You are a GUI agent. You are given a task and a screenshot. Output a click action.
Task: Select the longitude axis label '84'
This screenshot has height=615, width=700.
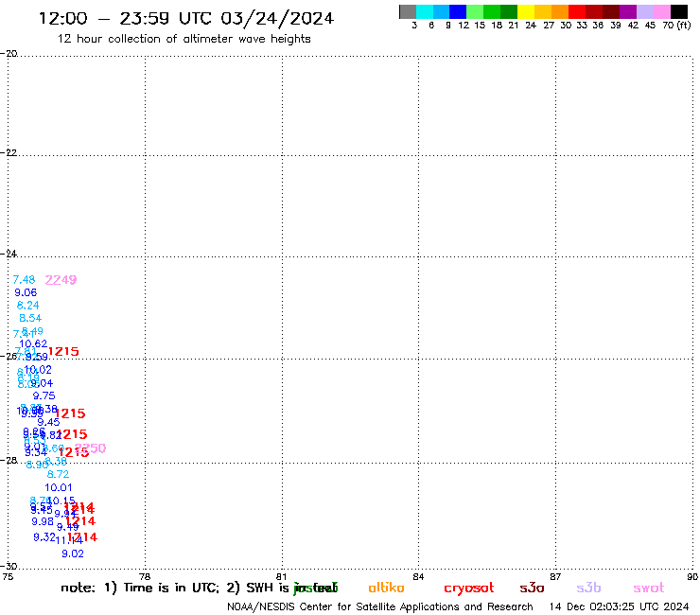point(418,577)
